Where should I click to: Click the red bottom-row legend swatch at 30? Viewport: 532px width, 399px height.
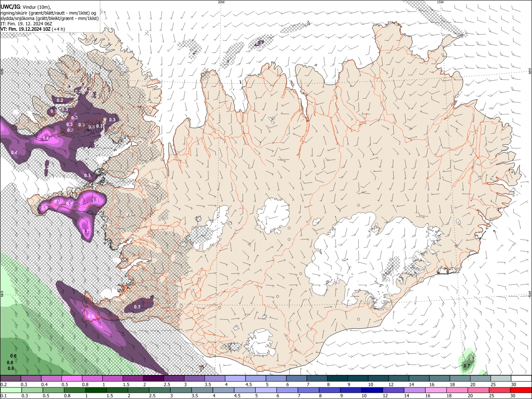click(520, 390)
